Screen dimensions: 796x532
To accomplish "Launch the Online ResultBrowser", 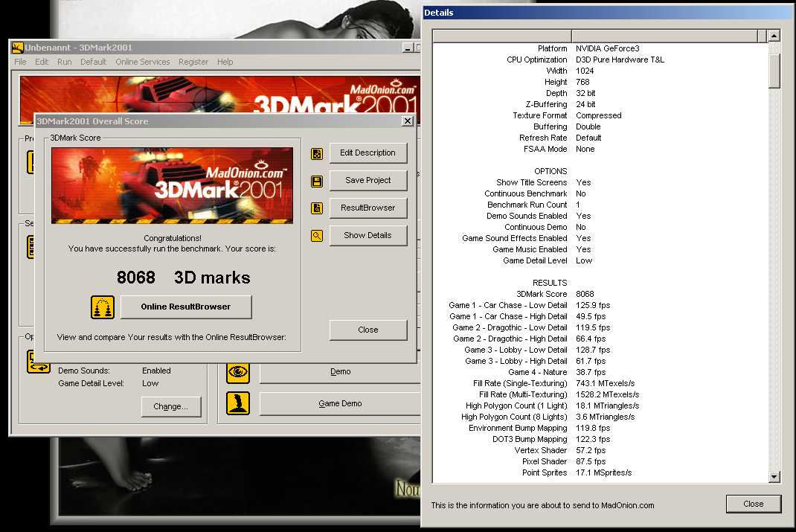I will (x=186, y=307).
